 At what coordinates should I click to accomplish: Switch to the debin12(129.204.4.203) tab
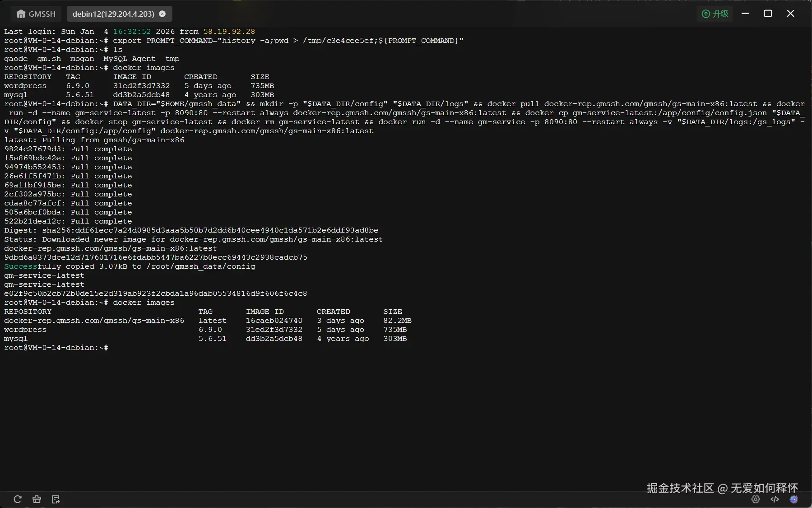point(113,14)
